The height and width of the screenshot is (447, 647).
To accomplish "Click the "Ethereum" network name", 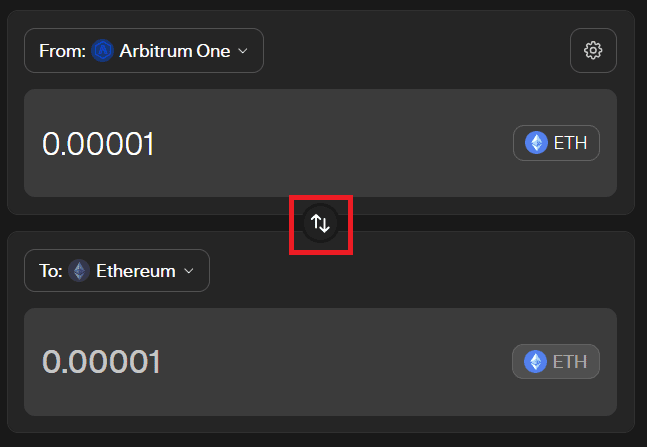I will point(135,271).
